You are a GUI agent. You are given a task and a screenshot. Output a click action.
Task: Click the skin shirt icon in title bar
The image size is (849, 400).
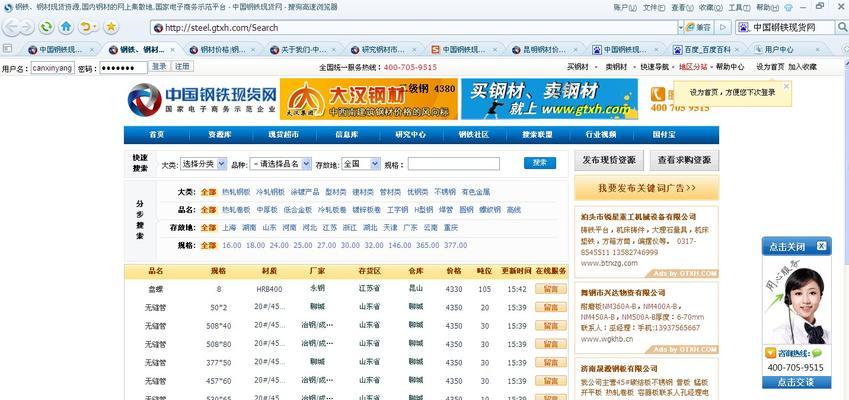click(788, 8)
